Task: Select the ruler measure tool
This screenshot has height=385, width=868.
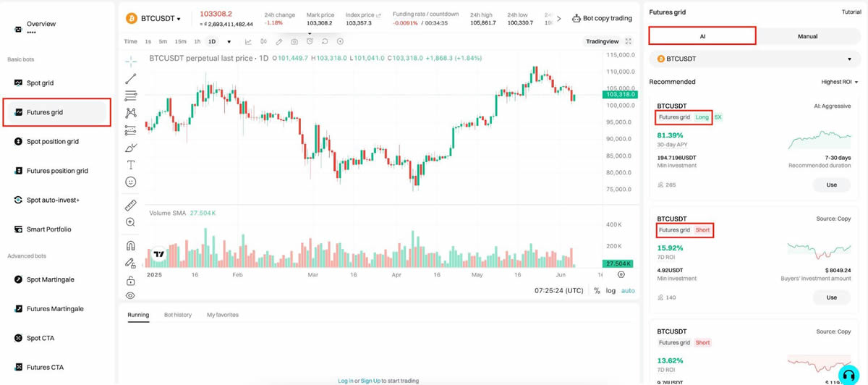Action: pos(130,206)
